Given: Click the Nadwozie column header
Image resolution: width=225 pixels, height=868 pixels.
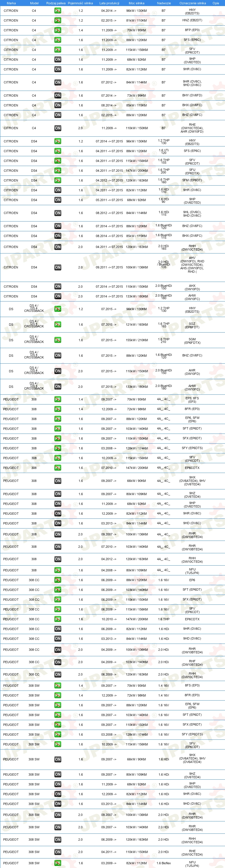Looking at the screenshot, I should (164, 3).
